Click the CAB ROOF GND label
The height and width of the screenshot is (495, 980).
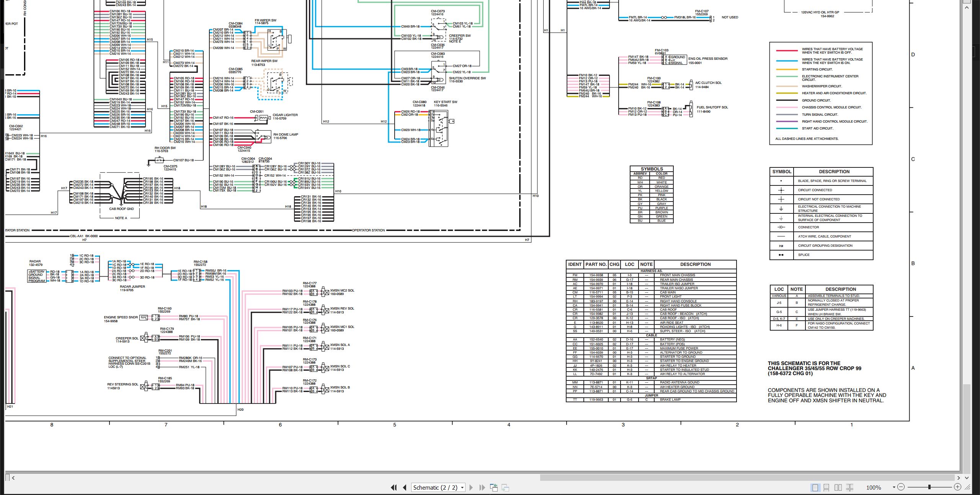tap(121, 209)
